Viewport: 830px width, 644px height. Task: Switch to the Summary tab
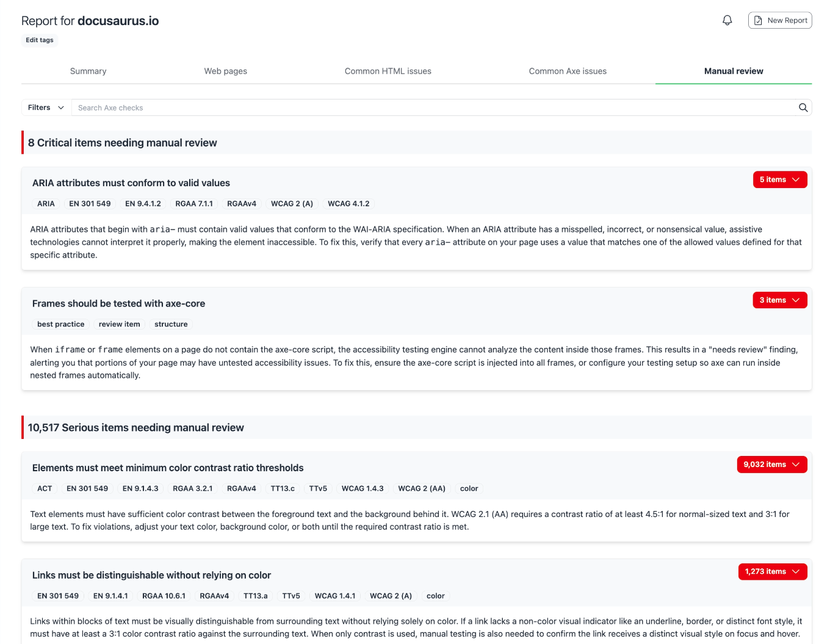coord(88,71)
